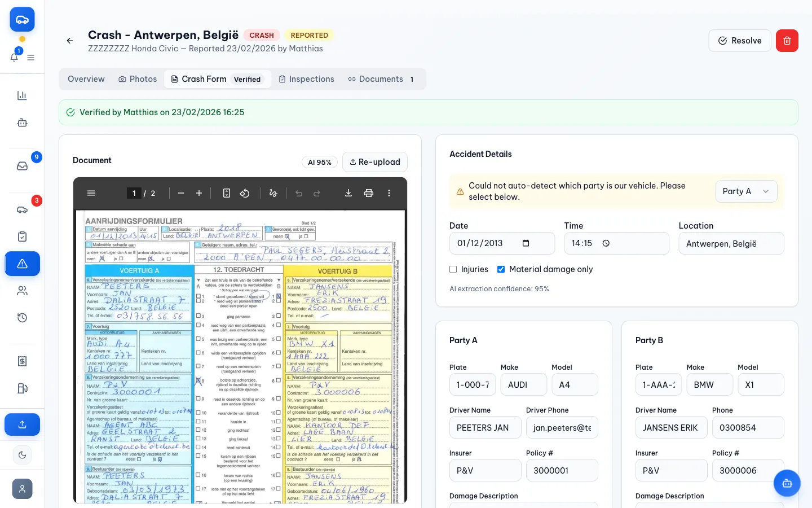Open the user profile avatar
812x508 pixels.
[22, 489]
